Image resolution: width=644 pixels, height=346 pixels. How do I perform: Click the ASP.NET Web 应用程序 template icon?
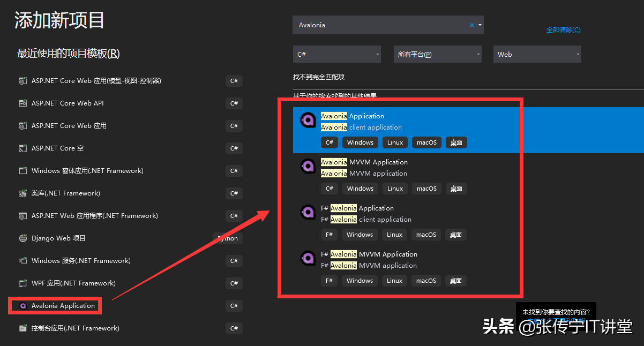tap(23, 216)
